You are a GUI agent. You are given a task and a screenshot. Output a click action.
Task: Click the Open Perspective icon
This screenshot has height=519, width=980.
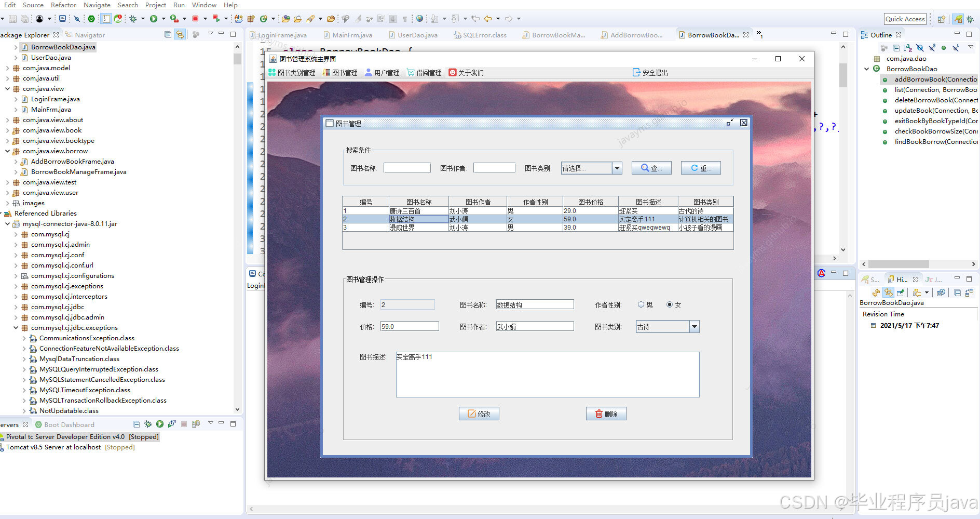[941, 19]
